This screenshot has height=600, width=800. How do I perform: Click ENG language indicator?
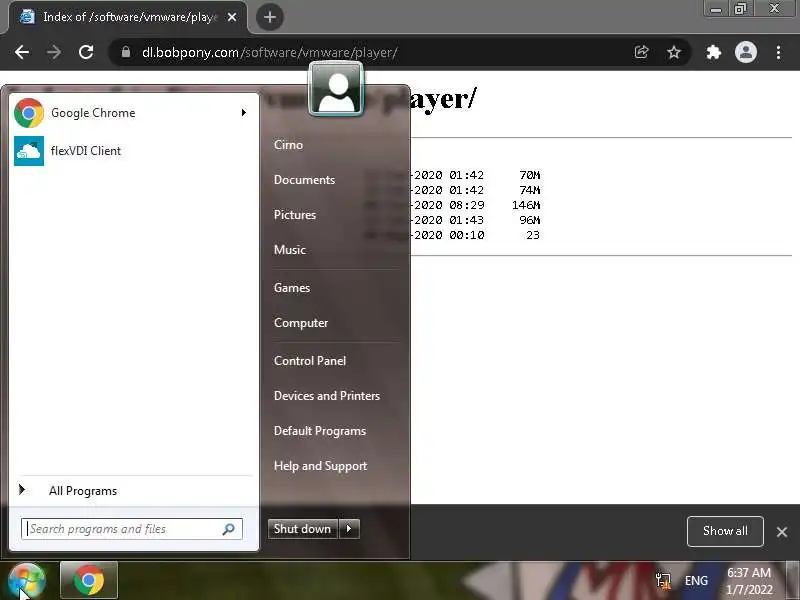[696, 581]
